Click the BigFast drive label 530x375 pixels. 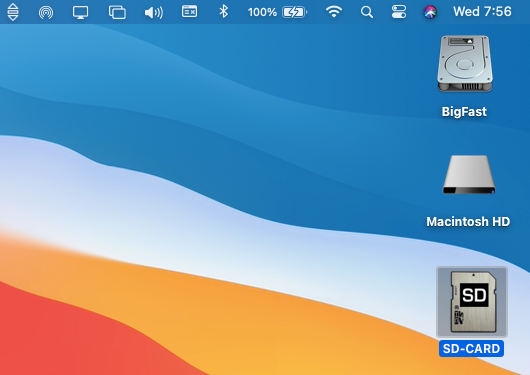[464, 112]
